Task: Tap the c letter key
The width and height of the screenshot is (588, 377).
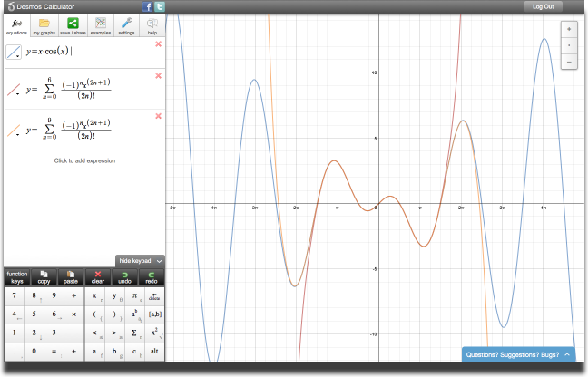Action: pos(134,351)
